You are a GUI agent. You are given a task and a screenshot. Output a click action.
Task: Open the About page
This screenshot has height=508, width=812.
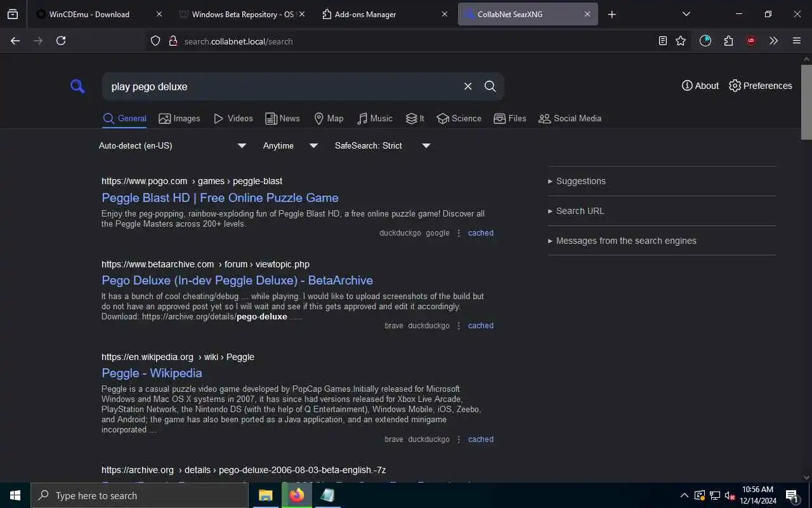700,86
